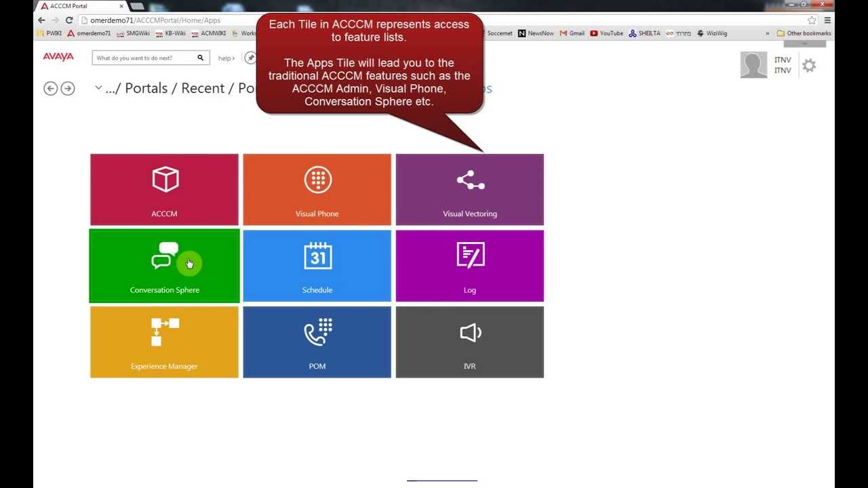The image size is (868, 488).
Task: Open the NewsNow bookmark
Action: click(x=536, y=33)
